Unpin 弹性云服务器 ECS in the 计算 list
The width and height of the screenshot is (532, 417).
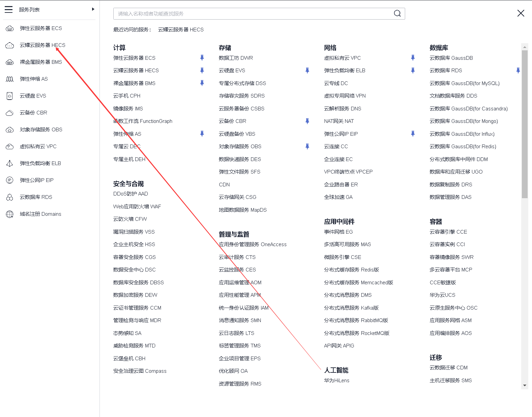pyautogui.click(x=202, y=58)
